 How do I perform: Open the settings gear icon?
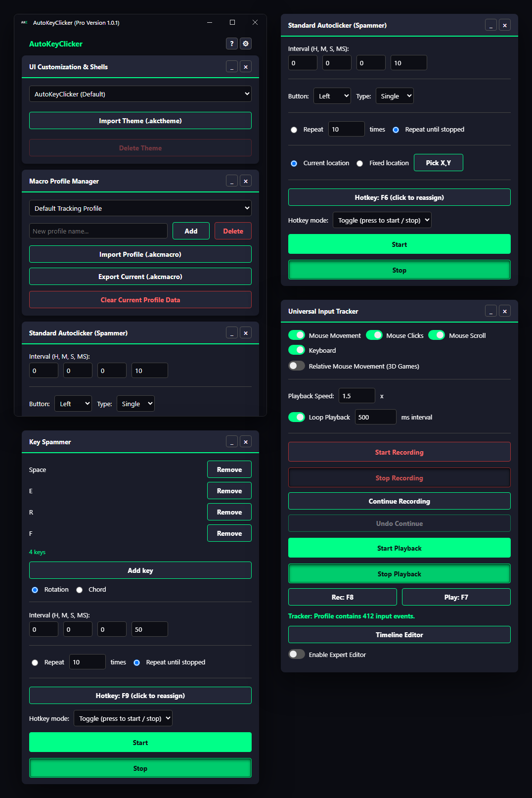coord(246,44)
